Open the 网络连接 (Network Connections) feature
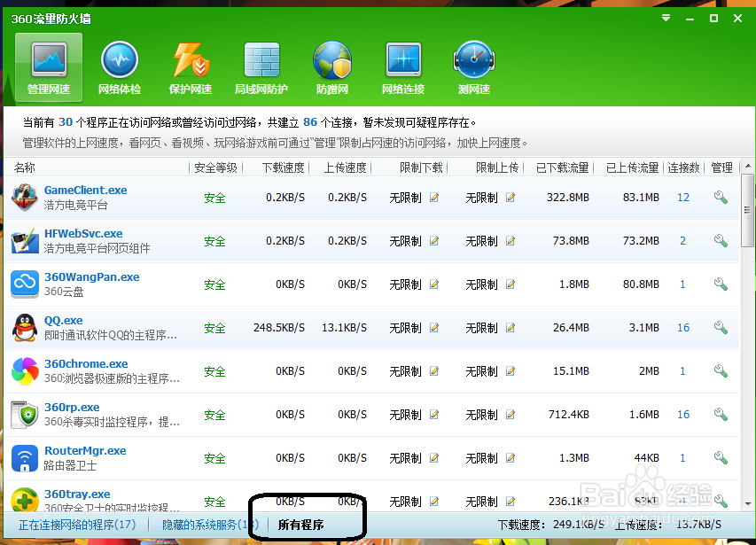 403,66
